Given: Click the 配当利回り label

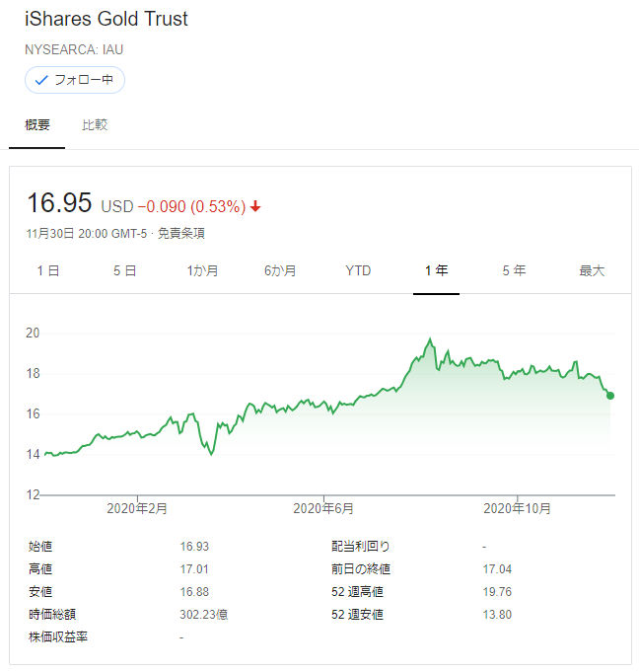Looking at the screenshot, I should click(x=361, y=547).
